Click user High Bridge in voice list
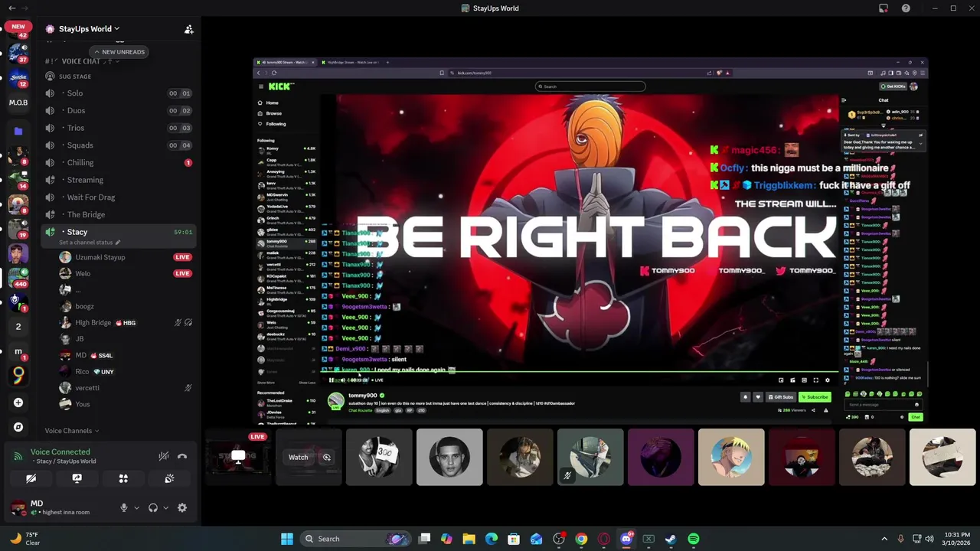Screen dimensions: 980x551 [93, 323]
